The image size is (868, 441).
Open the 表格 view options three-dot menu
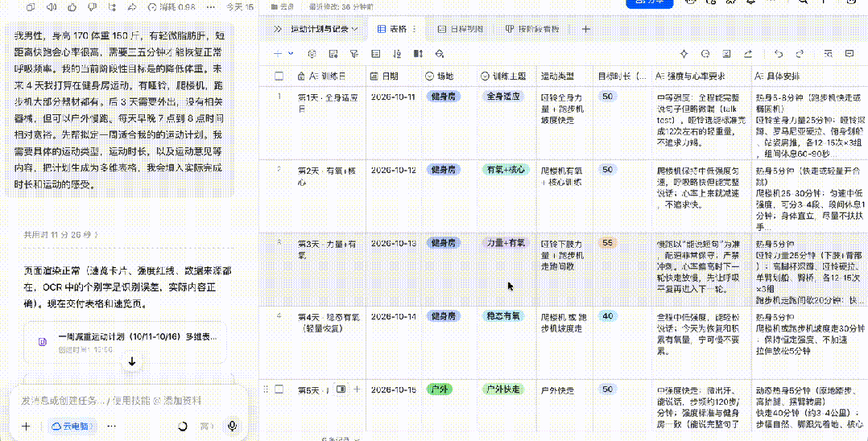414,29
